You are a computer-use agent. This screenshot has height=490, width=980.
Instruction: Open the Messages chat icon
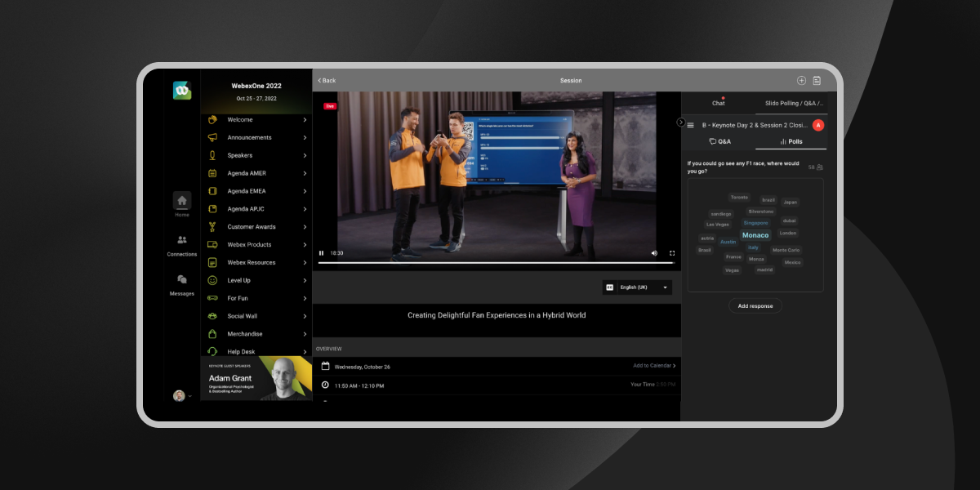181,279
